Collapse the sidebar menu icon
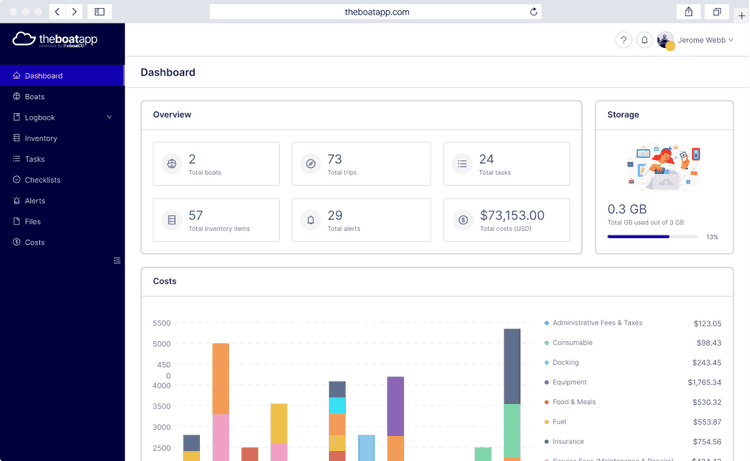The image size is (750, 461). 117,261
